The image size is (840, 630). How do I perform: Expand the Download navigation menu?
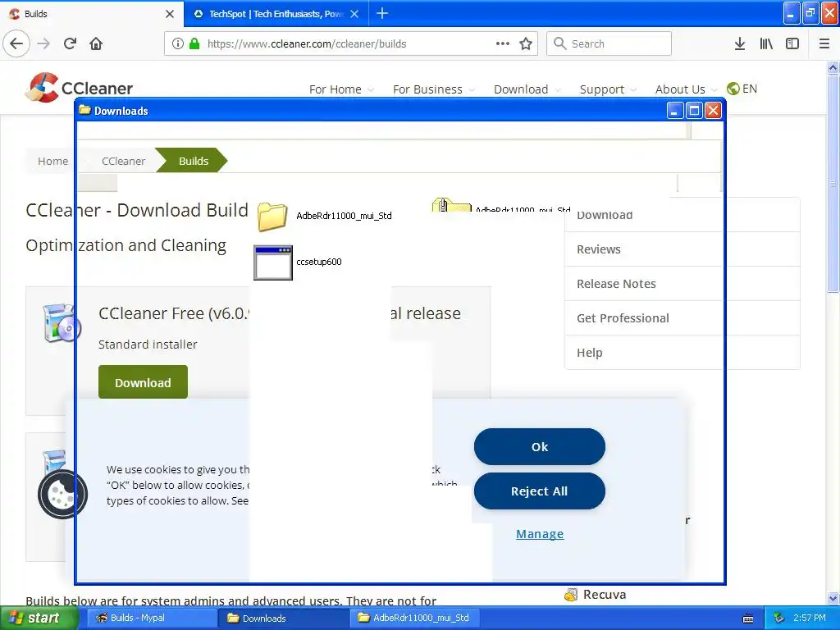[x=527, y=89]
